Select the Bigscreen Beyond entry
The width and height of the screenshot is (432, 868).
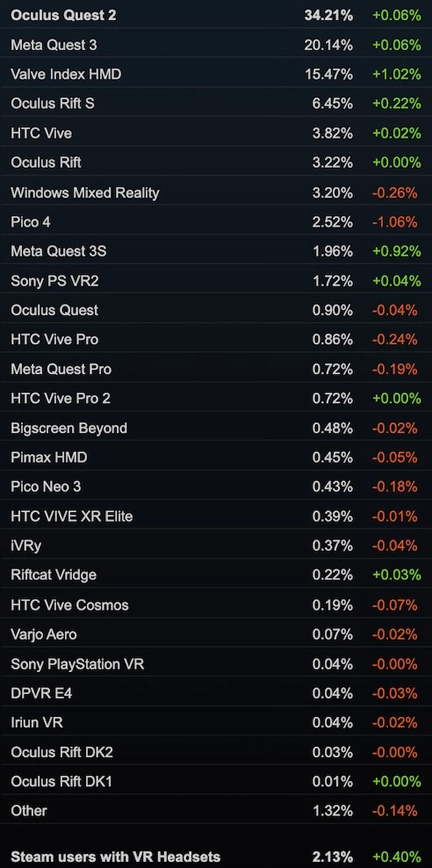point(216,428)
